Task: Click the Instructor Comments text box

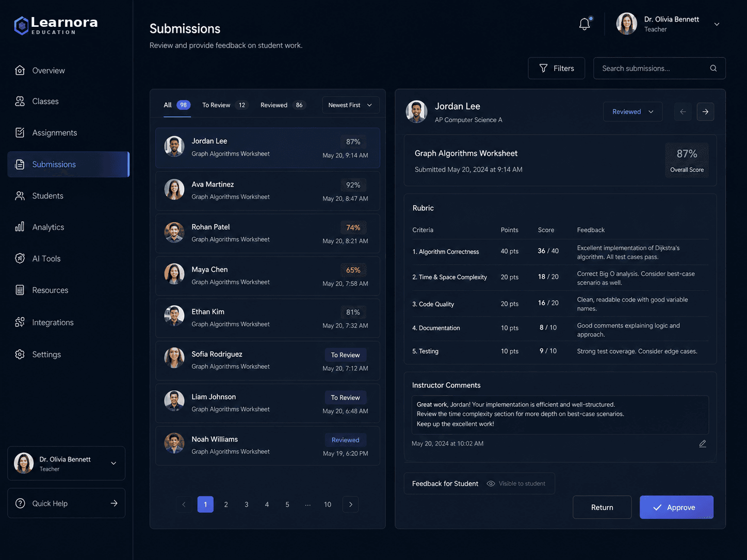Action: pos(560,415)
